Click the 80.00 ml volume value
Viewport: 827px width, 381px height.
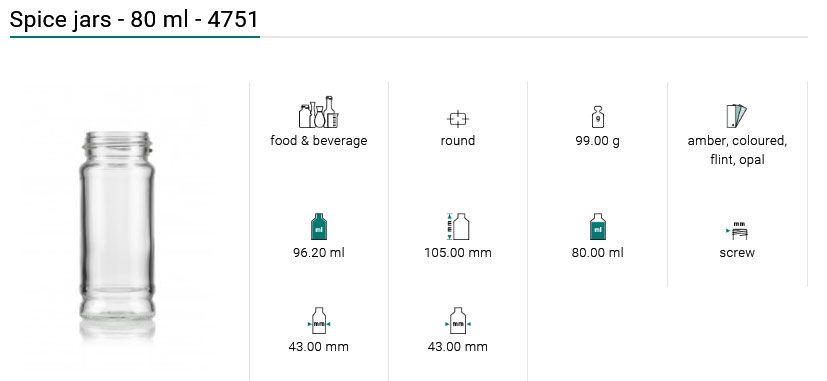tap(598, 253)
